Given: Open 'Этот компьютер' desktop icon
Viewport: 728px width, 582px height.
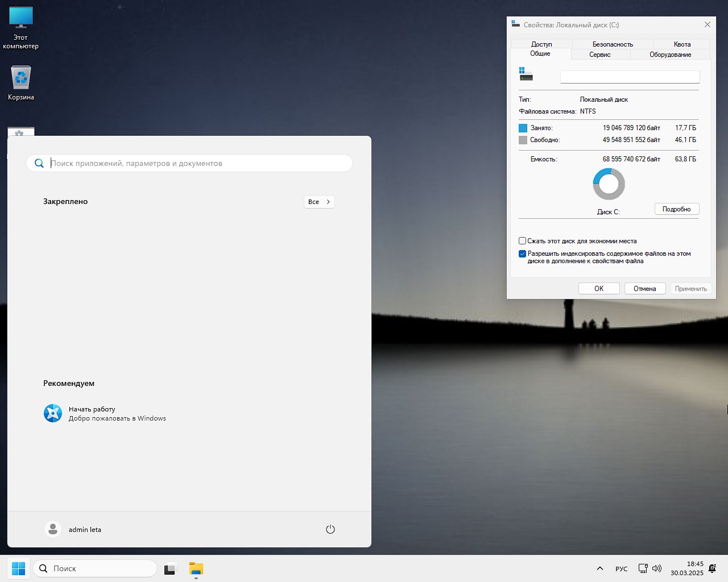Looking at the screenshot, I should 21,28.
